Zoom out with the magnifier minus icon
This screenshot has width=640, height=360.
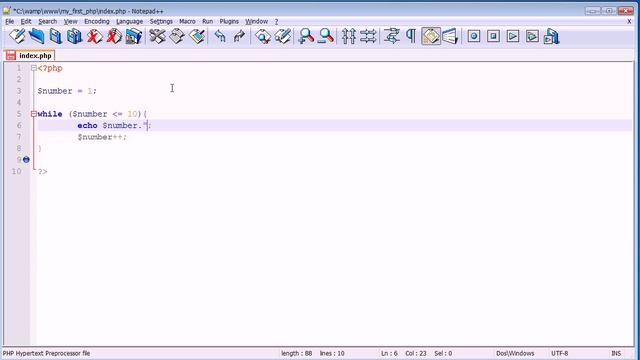coord(326,36)
